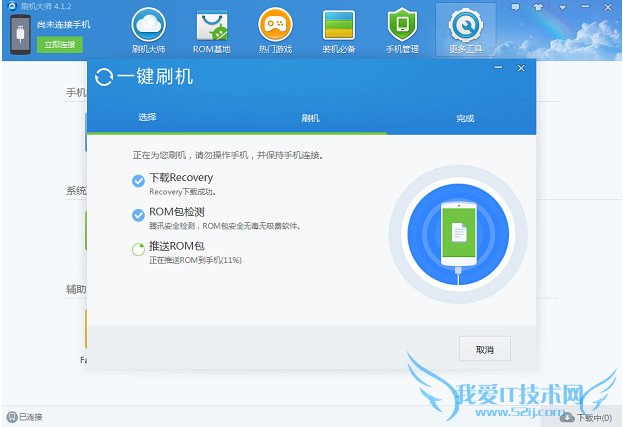Click the 立即连接 green button

pyautogui.click(x=60, y=44)
